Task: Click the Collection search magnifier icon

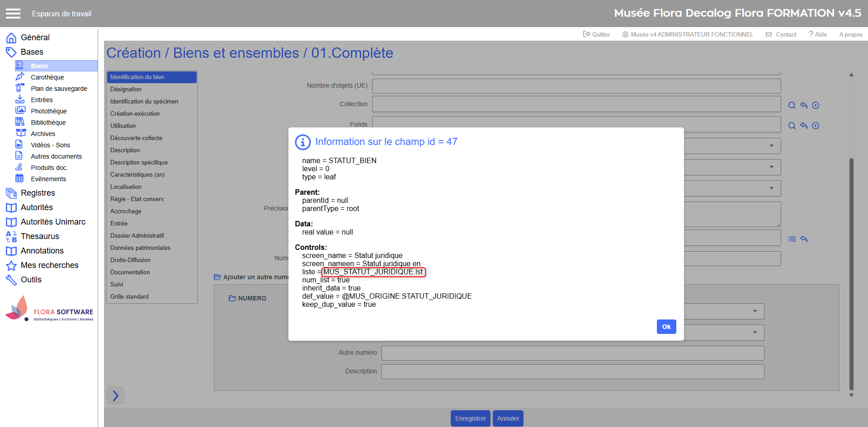Action: click(792, 105)
